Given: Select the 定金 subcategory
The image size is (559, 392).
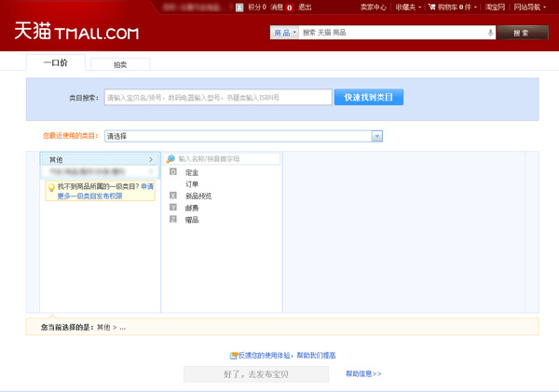Looking at the screenshot, I should pyautogui.click(x=192, y=172).
